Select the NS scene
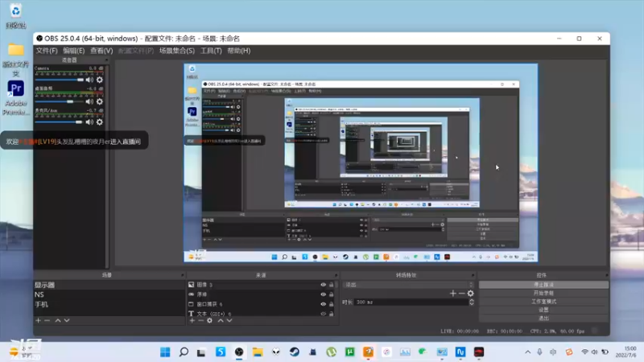This screenshot has width=644, height=362. [x=109, y=294]
